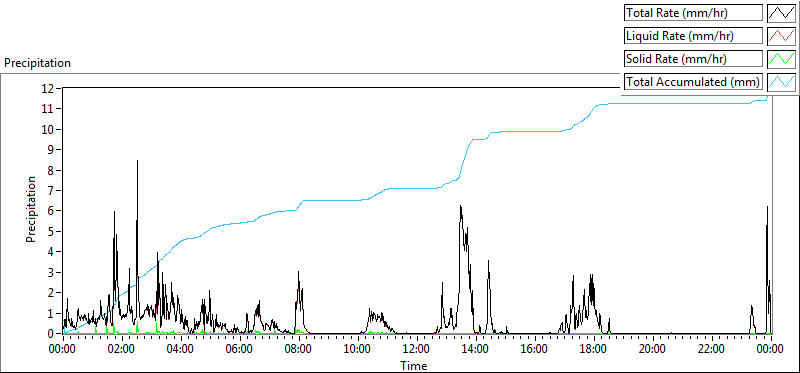Select the Total Rate (mm/hr) legend label
This screenshot has width=800, height=373.
coord(693,13)
